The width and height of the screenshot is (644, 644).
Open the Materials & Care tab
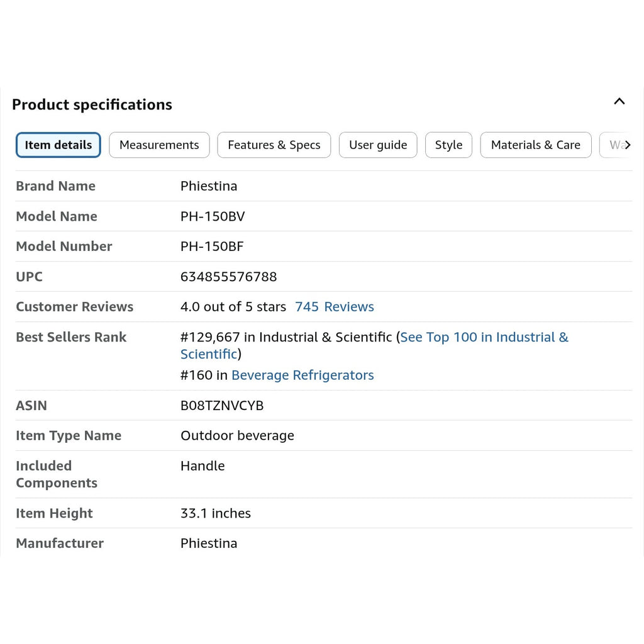coord(536,145)
